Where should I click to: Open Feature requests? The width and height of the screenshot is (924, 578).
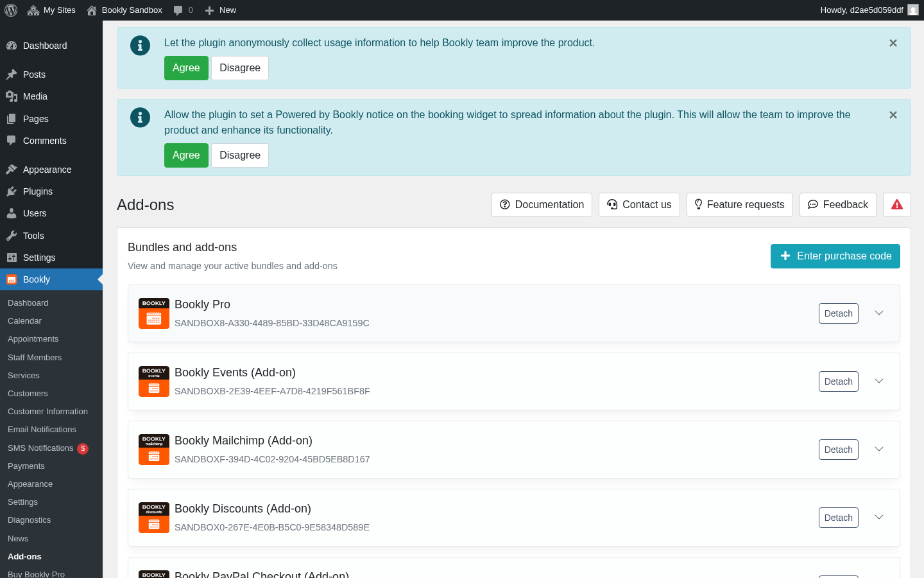point(740,205)
